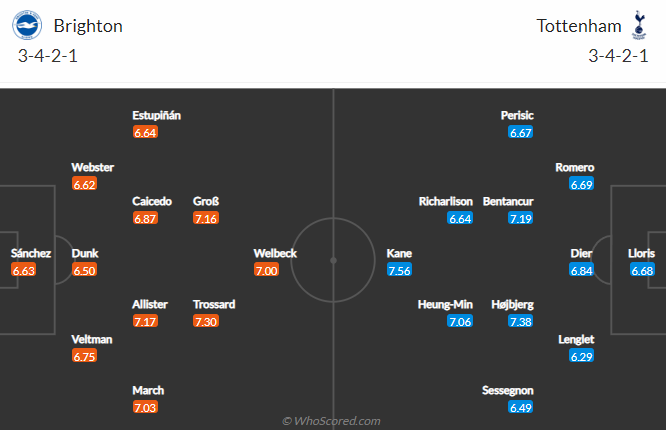Click the Tottenham club crest icon
The image size is (666, 430).
point(640,24)
